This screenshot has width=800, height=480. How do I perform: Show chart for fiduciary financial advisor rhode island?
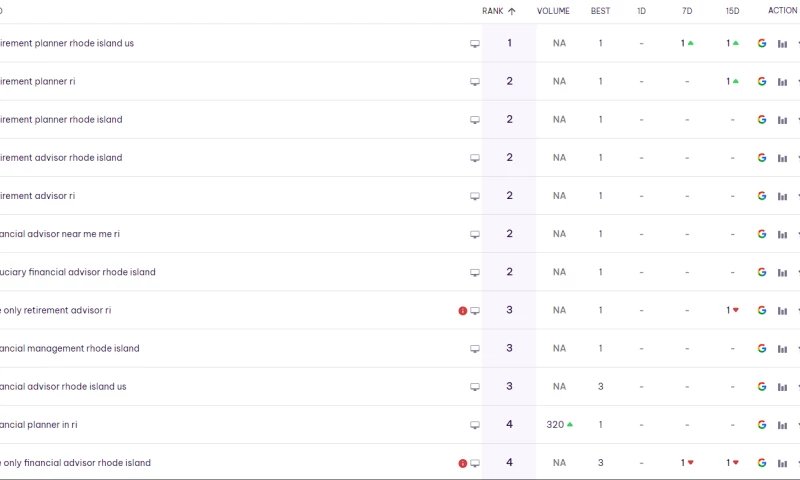pyautogui.click(x=782, y=273)
